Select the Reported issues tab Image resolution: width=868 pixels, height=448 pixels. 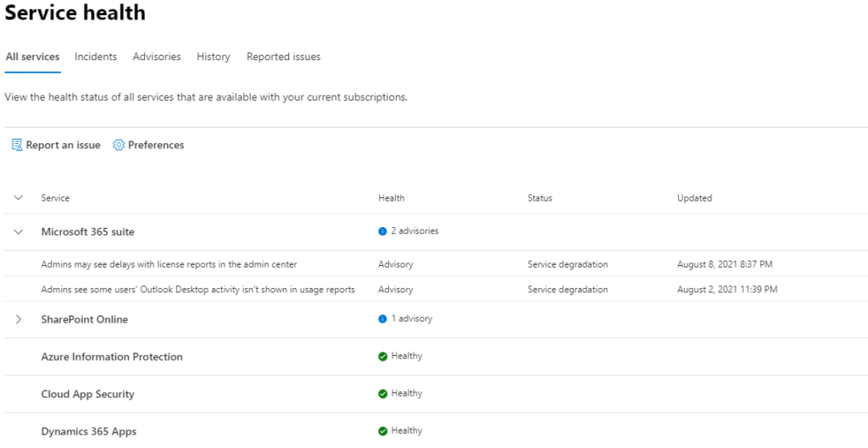(283, 57)
